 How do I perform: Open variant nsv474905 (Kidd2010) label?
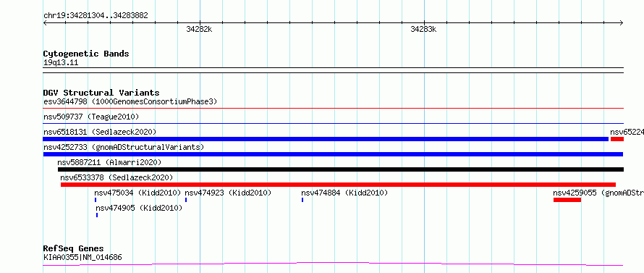click(139, 208)
